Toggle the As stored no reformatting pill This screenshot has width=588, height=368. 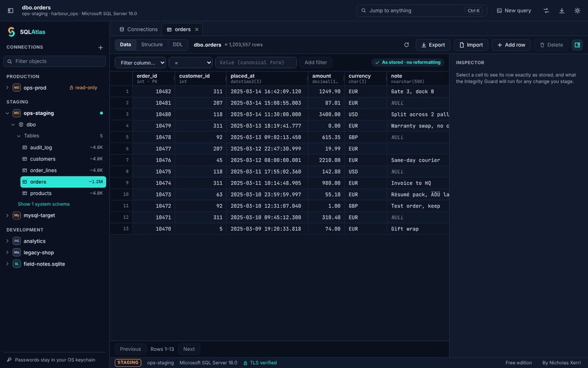click(x=407, y=62)
